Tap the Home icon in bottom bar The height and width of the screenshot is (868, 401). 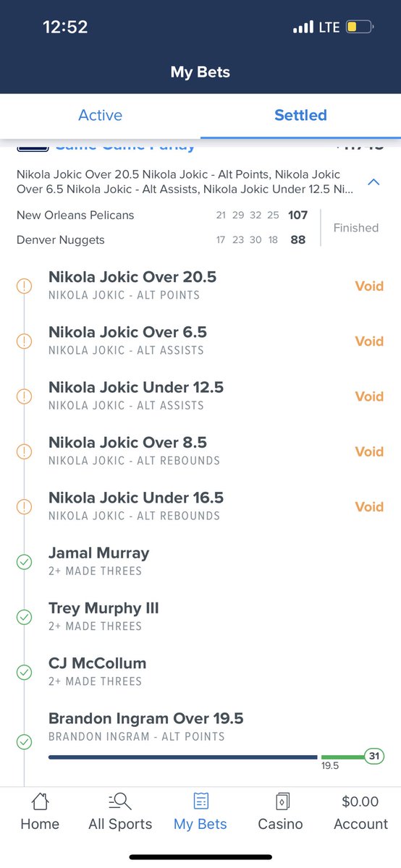tap(40, 801)
